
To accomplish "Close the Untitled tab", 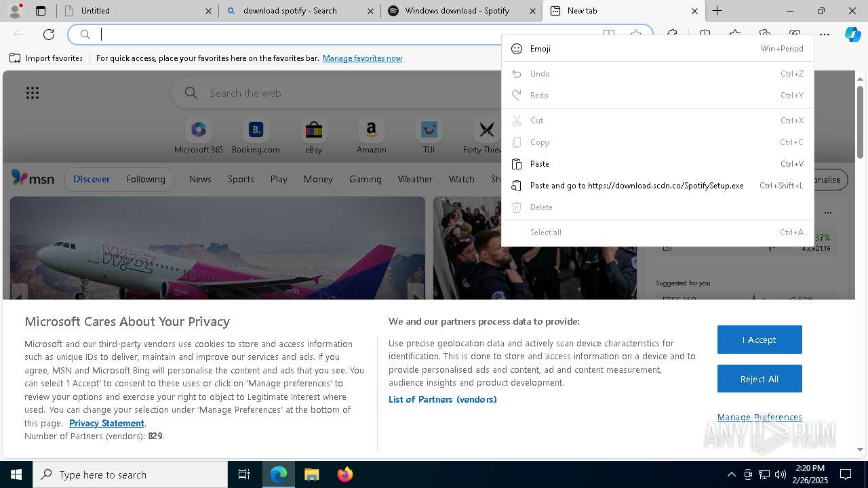I will pos(208,11).
